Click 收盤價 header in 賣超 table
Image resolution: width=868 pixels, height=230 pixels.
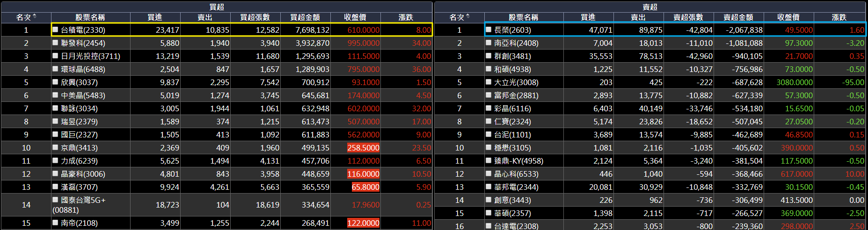[788, 17]
